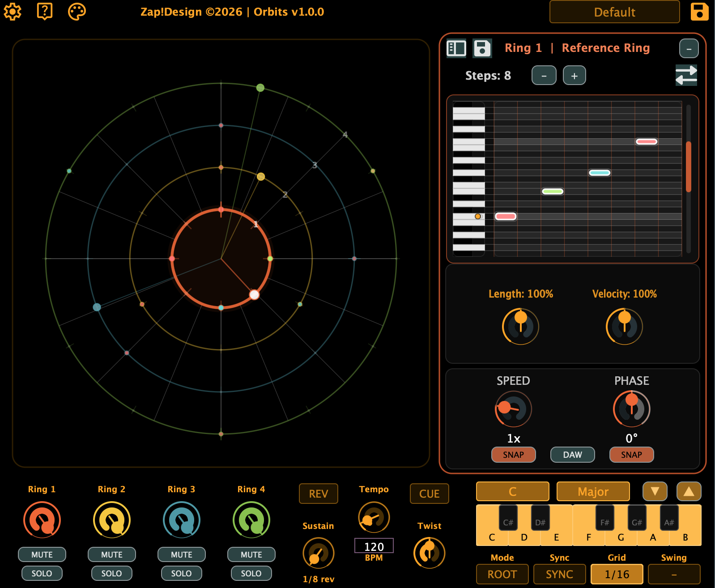Collapse the Ring 1 panel minus button
Screen dimensions: 715x588
click(689, 48)
